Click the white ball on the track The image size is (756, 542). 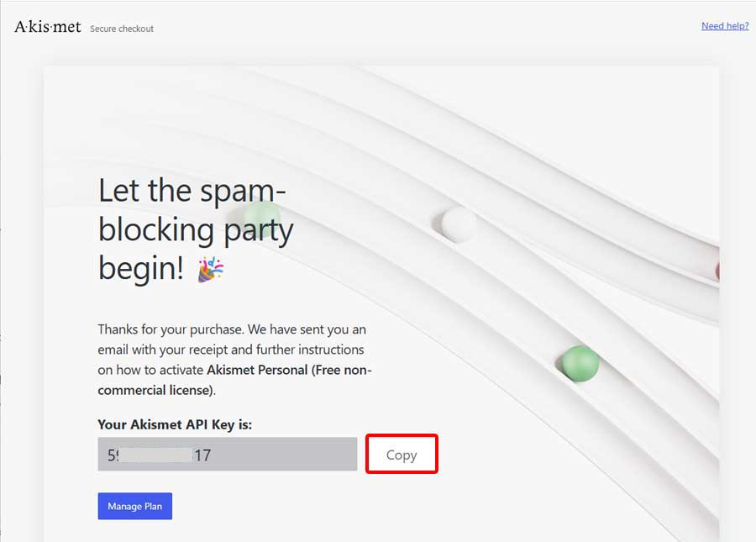[x=459, y=224]
